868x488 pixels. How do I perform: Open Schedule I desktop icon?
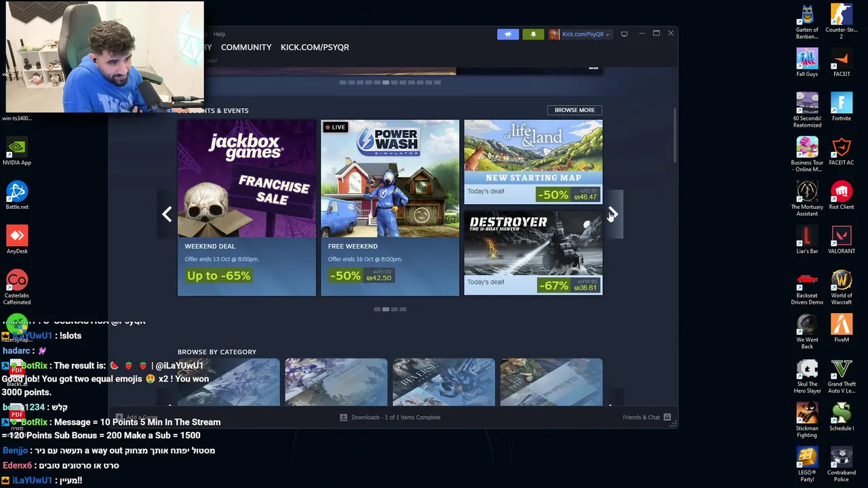click(842, 418)
